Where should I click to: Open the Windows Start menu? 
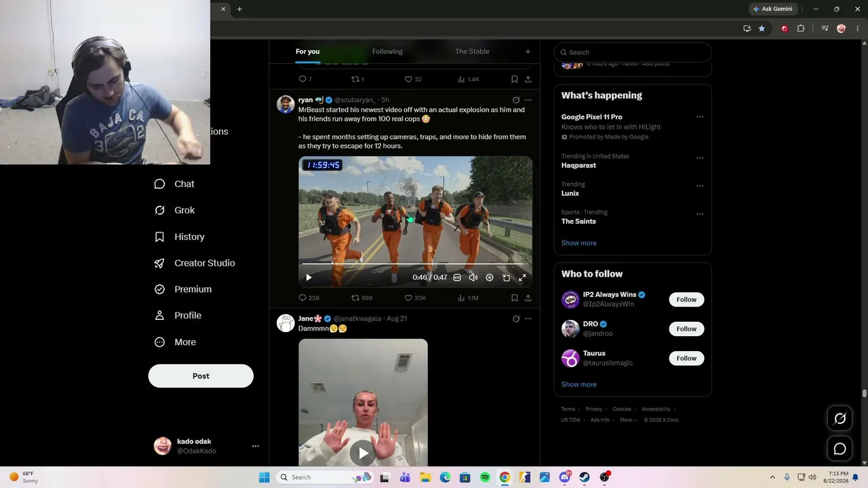click(264, 477)
